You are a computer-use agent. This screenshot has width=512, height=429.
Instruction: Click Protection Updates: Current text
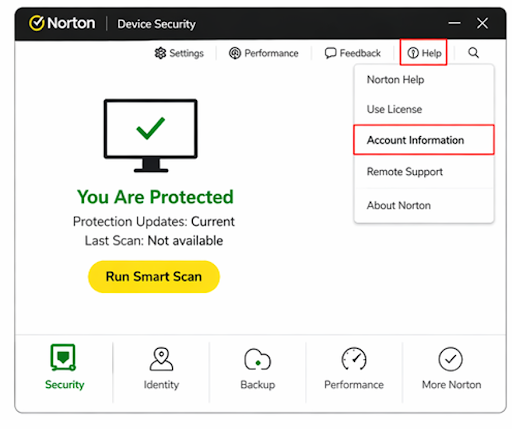(154, 221)
